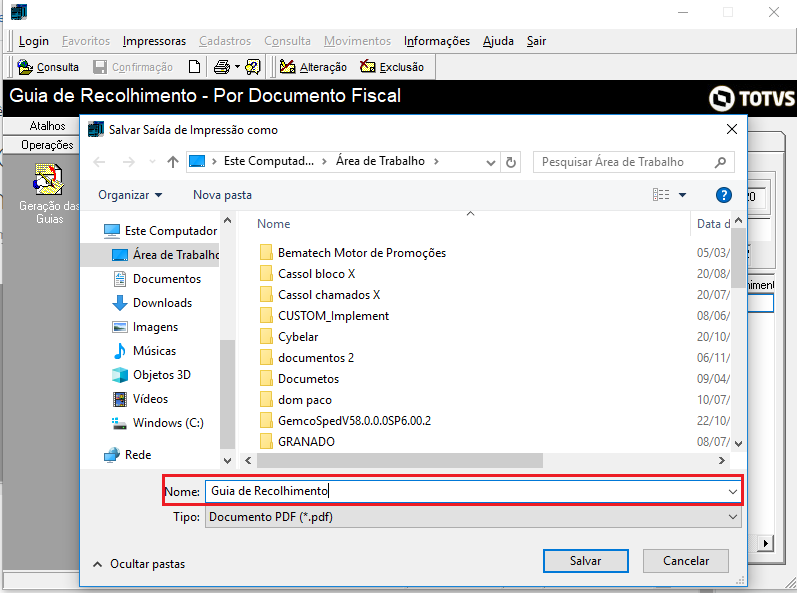This screenshot has height=593, width=797.
Task: Expand the Nome filename history dropdown
Action: [732, 492]
